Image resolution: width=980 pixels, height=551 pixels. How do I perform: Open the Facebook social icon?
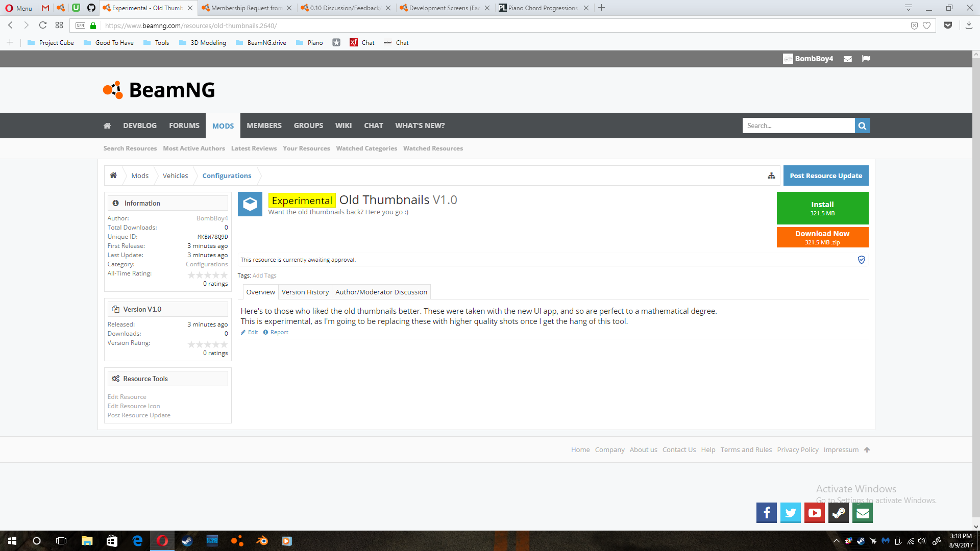pos(767,513)
